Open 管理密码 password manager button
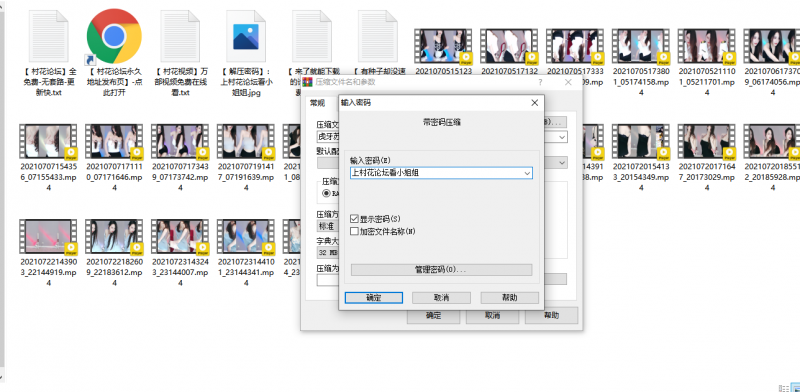The height and width of the screenshot is (392, 800). coord(441,270)
